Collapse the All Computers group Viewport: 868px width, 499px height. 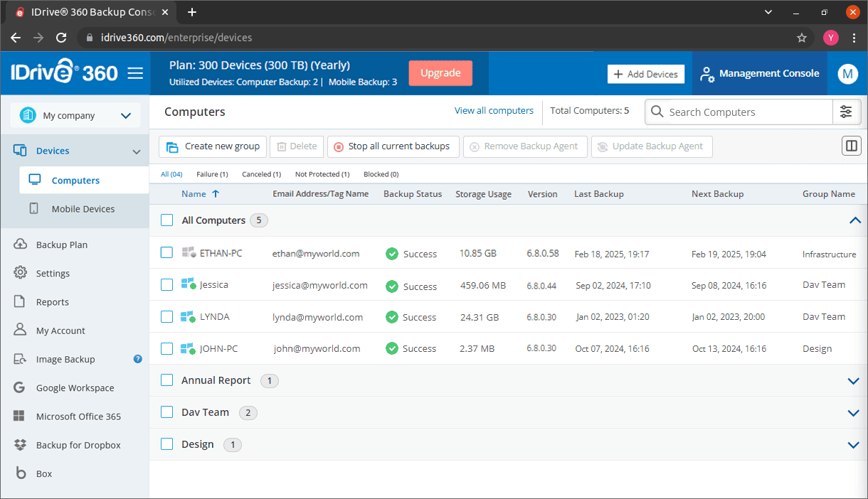tap(854, 220)
